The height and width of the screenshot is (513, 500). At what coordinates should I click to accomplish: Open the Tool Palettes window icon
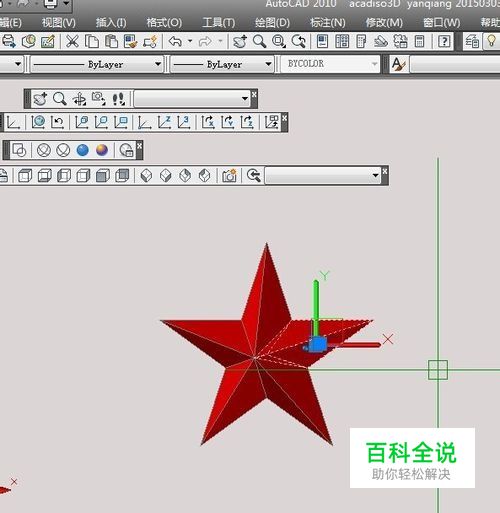click(x=361, y=41)
